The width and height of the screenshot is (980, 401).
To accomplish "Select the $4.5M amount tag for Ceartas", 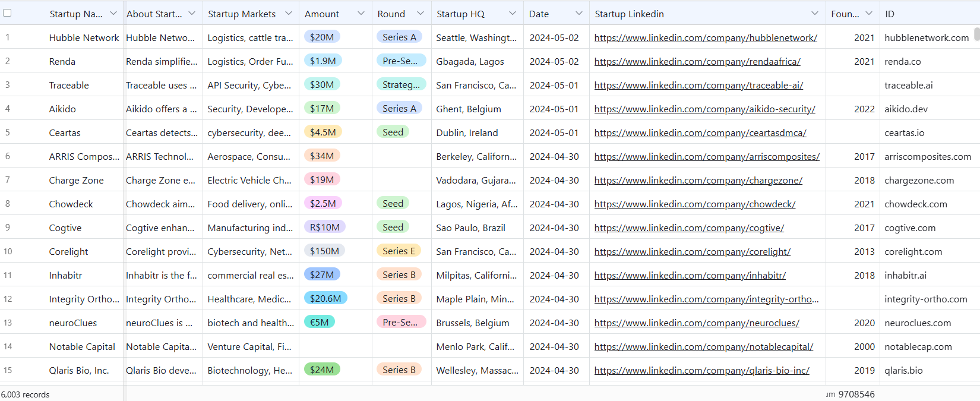I will click(323, 132).
